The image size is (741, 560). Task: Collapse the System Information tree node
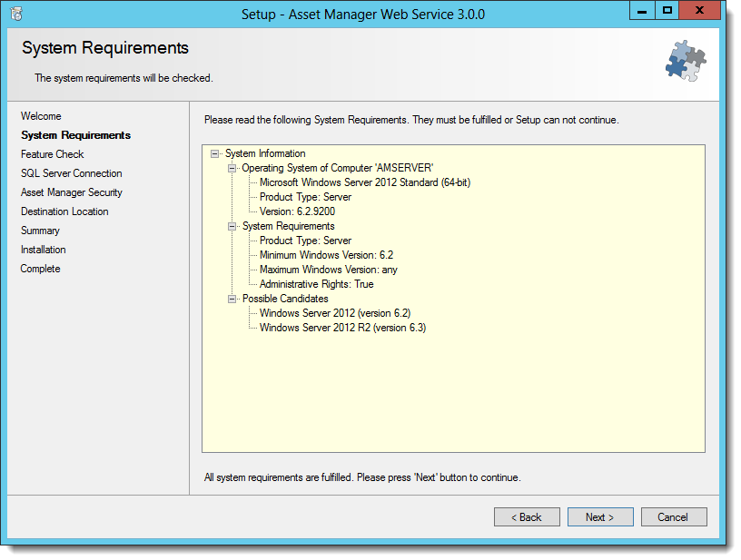click(215, 154)
